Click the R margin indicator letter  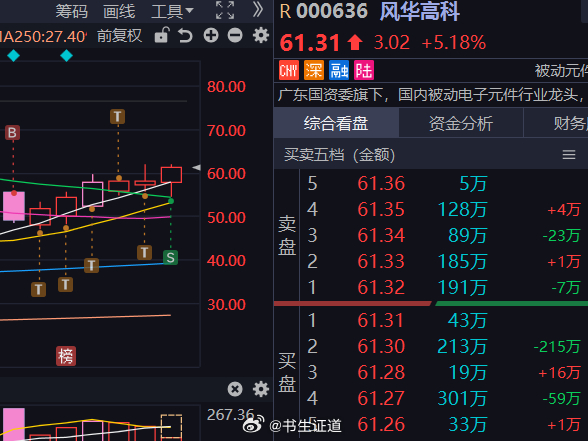pyautogui.click(x=285, y=11)
